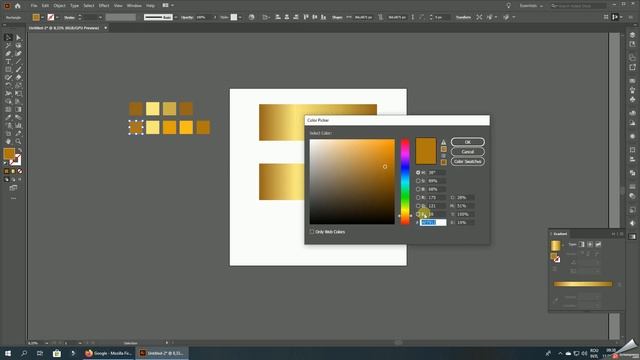
Task: Select the lower B blue radio button
Action: [418, 214]
